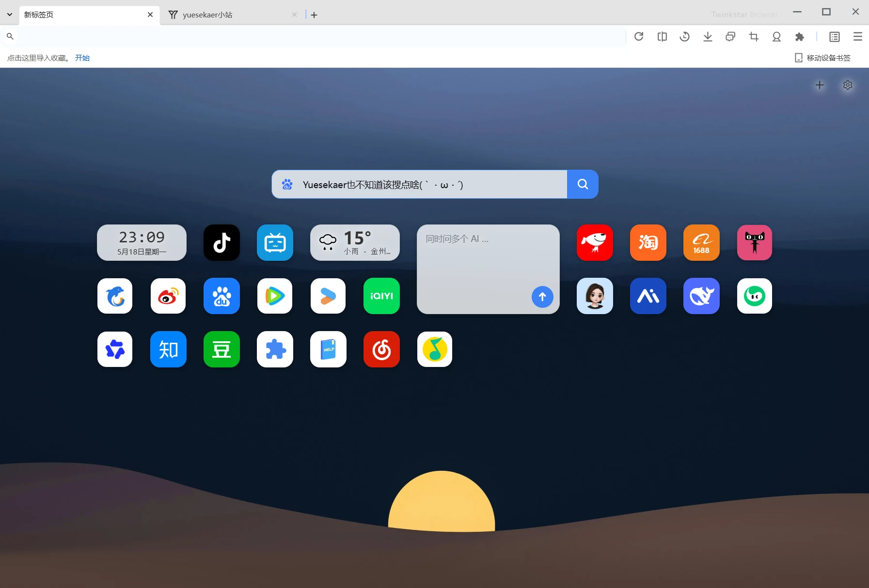
Task: Open 移动设备书签 folder
Action: pyautogui.click(x=823, y=58)
